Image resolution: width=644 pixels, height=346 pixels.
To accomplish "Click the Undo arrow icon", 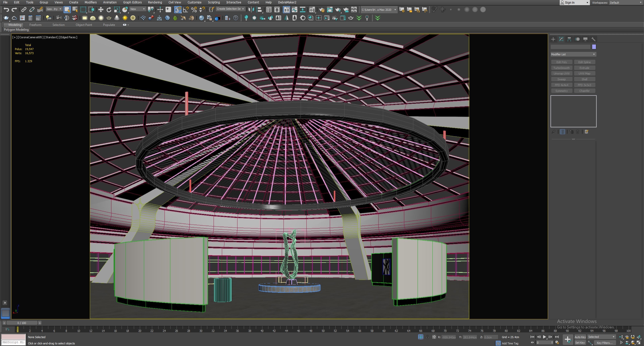I will click(x=6, y=10).
